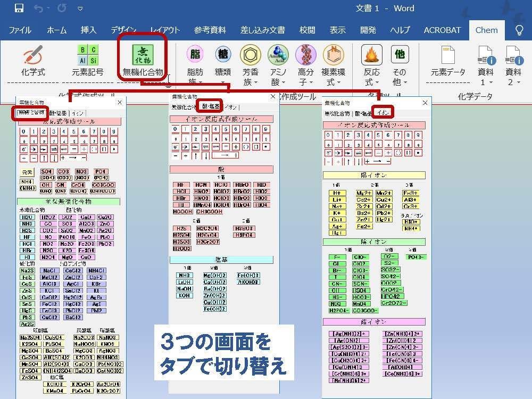Select 無機化合物 tab in left panel

[30, 112]
